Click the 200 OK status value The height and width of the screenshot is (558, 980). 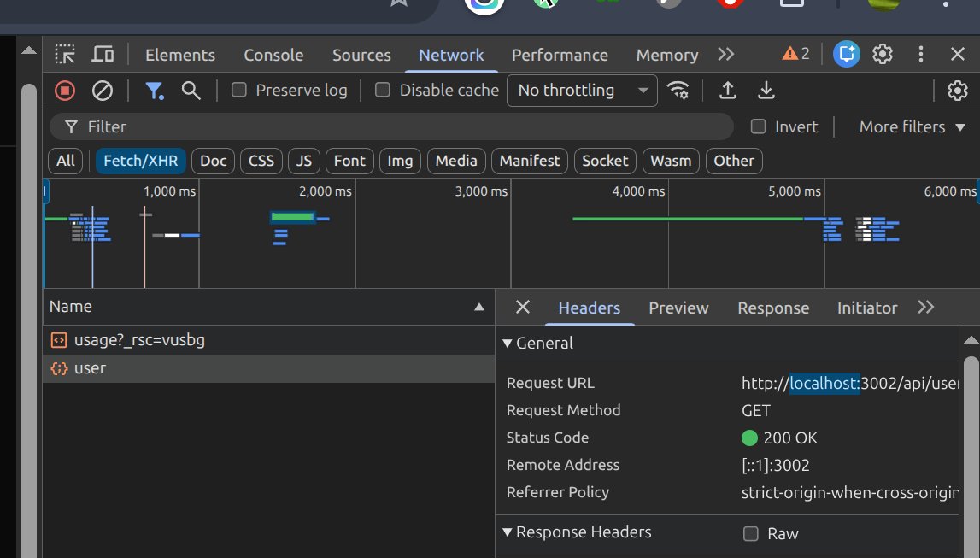click(790, 438)
